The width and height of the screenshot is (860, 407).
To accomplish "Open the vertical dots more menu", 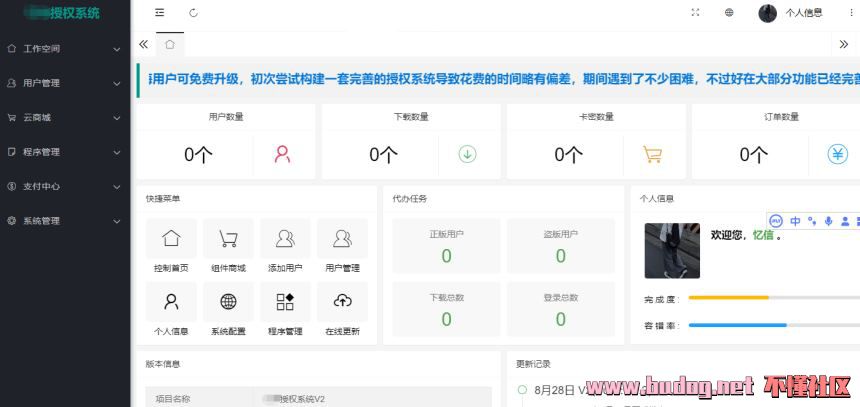I will tap(851, 13).
